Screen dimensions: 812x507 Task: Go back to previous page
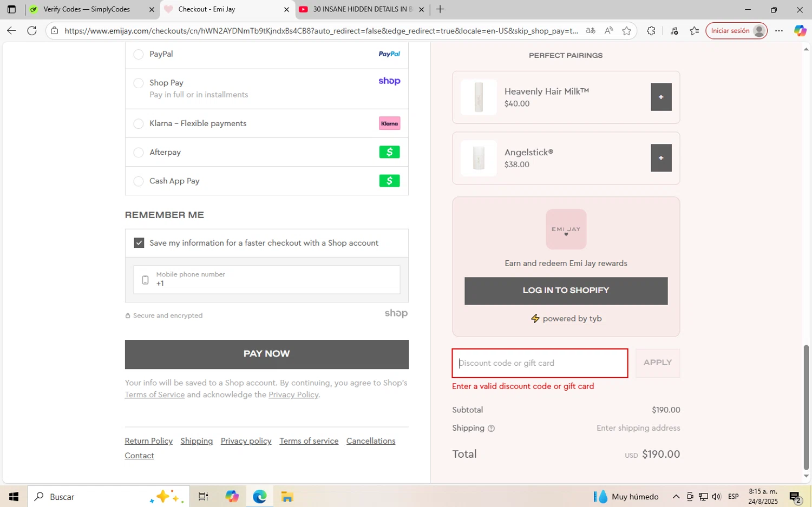[11, 31]
